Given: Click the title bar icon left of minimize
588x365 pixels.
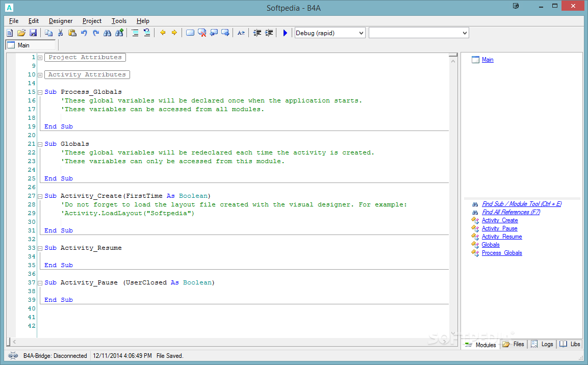Looking at the screenshot, I should (x=516, y=6).
